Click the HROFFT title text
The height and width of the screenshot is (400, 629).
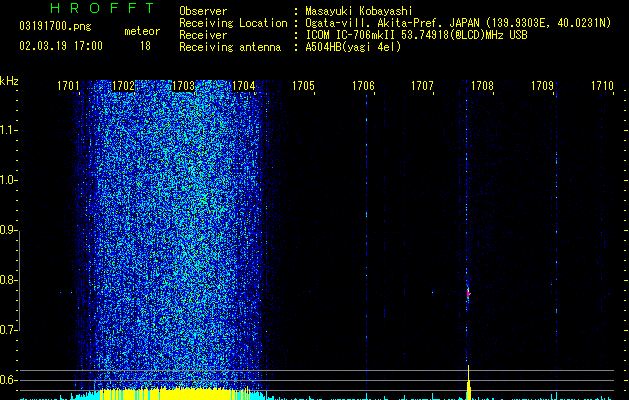click(x=103, y=8)
